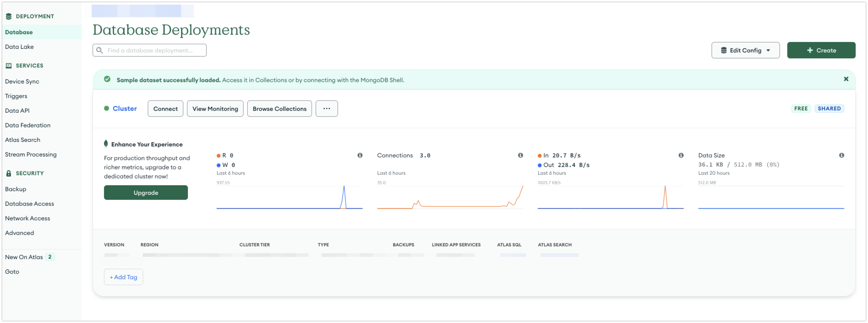
Task: Open the cluster three-dots options menu
Action: [326, 109]
